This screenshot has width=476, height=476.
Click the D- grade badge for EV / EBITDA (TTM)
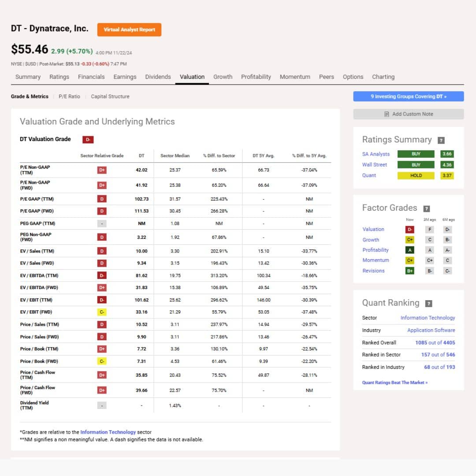[102, 275]
